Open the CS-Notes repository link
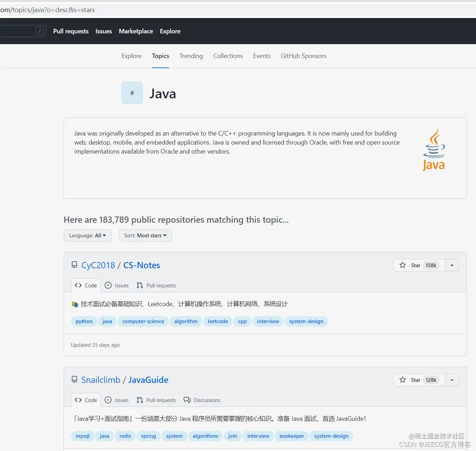Screen dimensions: 476x451 point(142,265)
